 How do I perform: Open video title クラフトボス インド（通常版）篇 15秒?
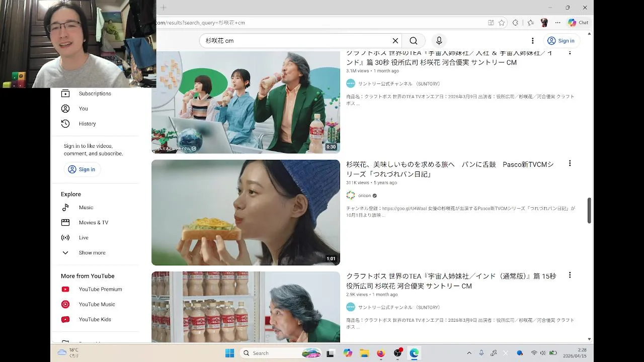coord(451,281)
